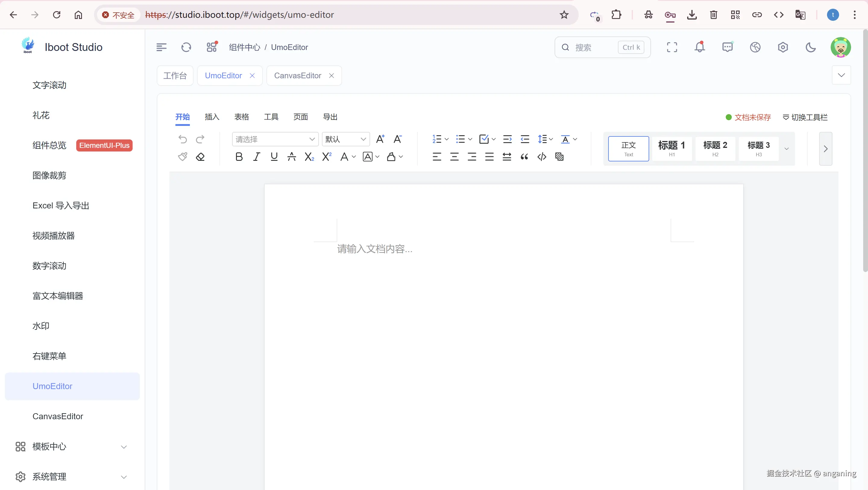Toggle dark mode moon icon
This screenshot has height=490, width=868.
(x=810, y=48)
